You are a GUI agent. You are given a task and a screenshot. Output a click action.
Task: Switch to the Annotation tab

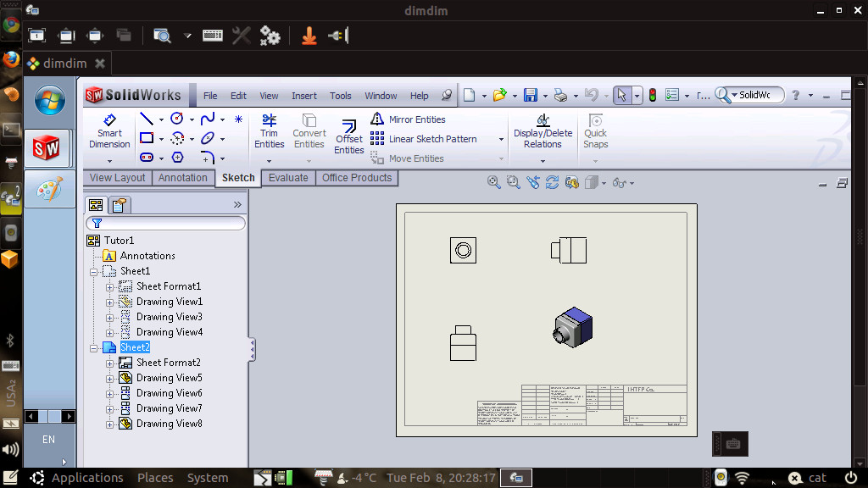click(x=183, y=177)
